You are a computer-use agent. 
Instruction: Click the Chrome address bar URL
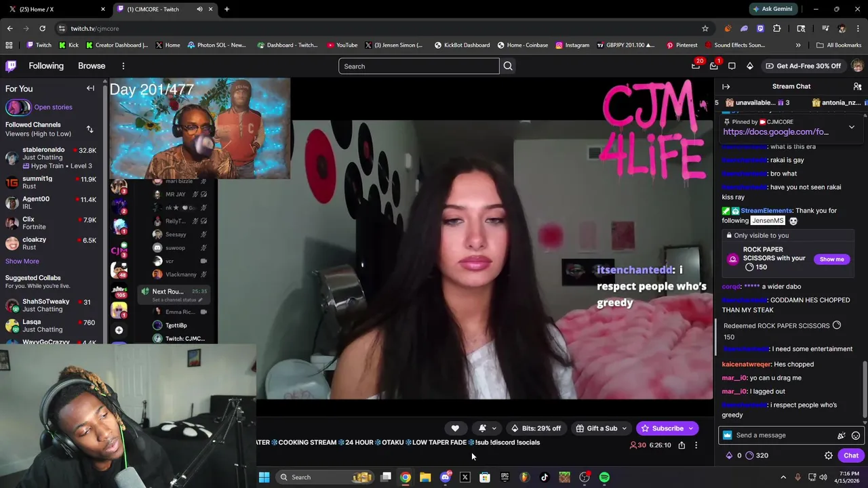tap(95, 28)
